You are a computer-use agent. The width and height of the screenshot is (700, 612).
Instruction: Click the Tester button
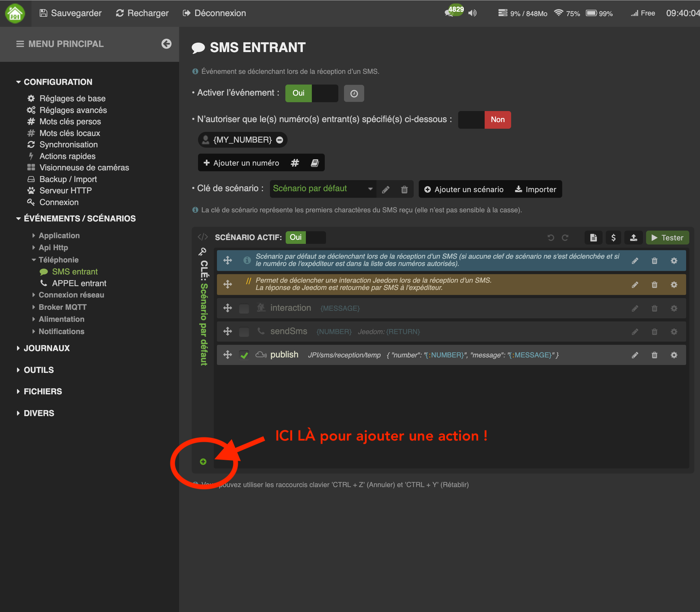click(x=667, y=238)
